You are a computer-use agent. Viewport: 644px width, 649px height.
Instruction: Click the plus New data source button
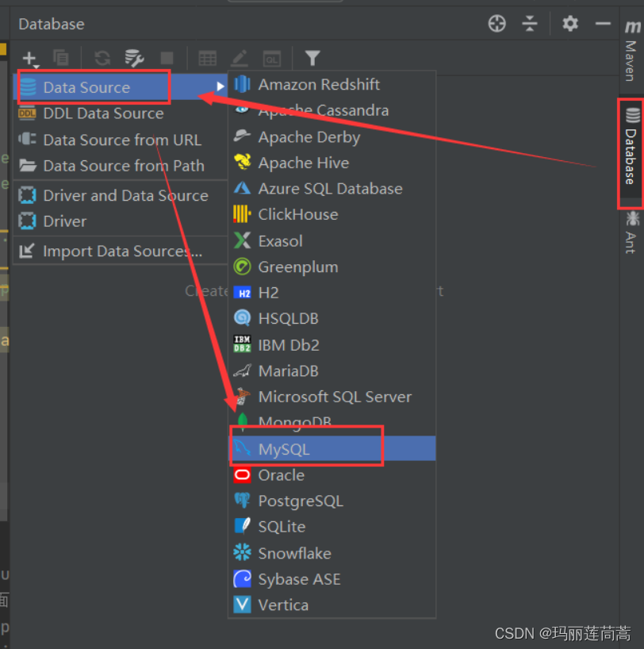click(30, 59)
